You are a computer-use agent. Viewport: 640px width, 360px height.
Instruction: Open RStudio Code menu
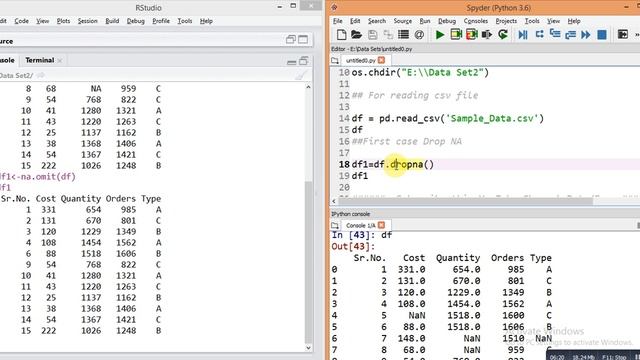pos(21,21)
